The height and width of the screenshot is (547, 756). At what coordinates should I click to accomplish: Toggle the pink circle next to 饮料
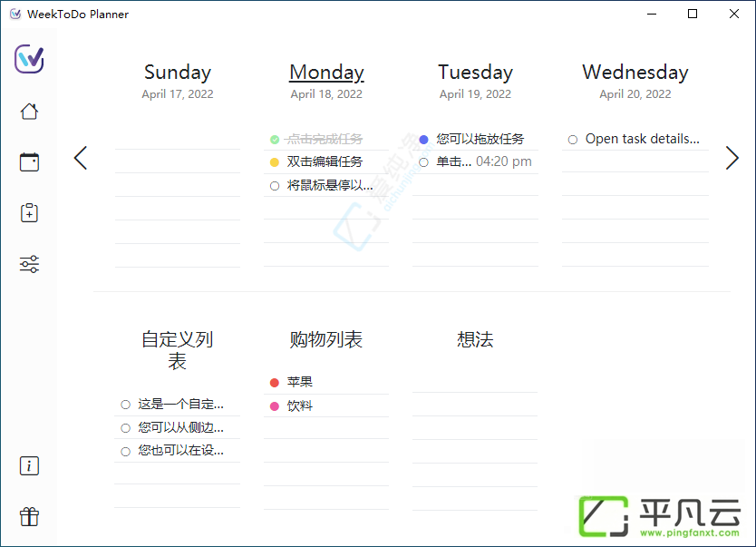pyautogui.click(x=275, y=406)
